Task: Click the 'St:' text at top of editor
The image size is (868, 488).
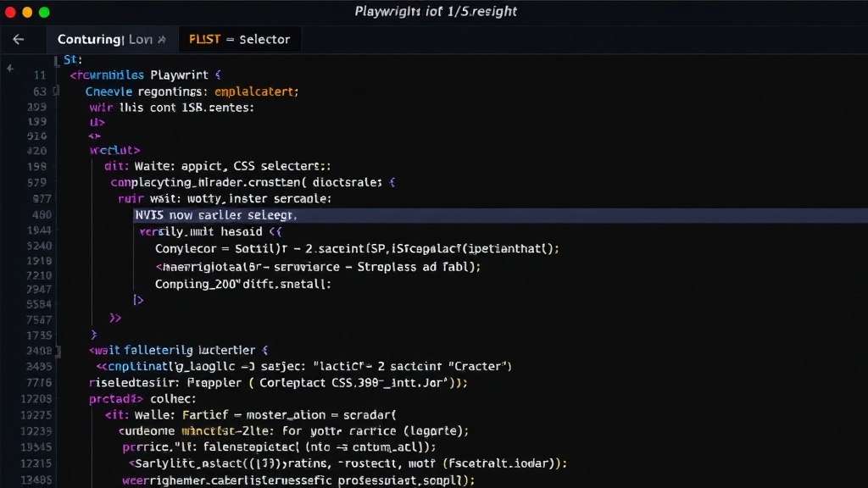Action: point(73,59)
